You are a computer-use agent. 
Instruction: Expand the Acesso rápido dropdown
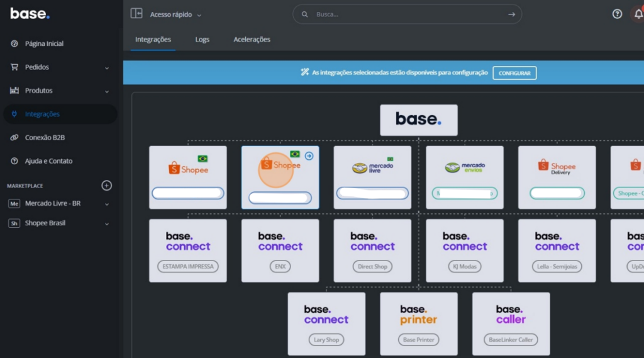click(176, 14)
